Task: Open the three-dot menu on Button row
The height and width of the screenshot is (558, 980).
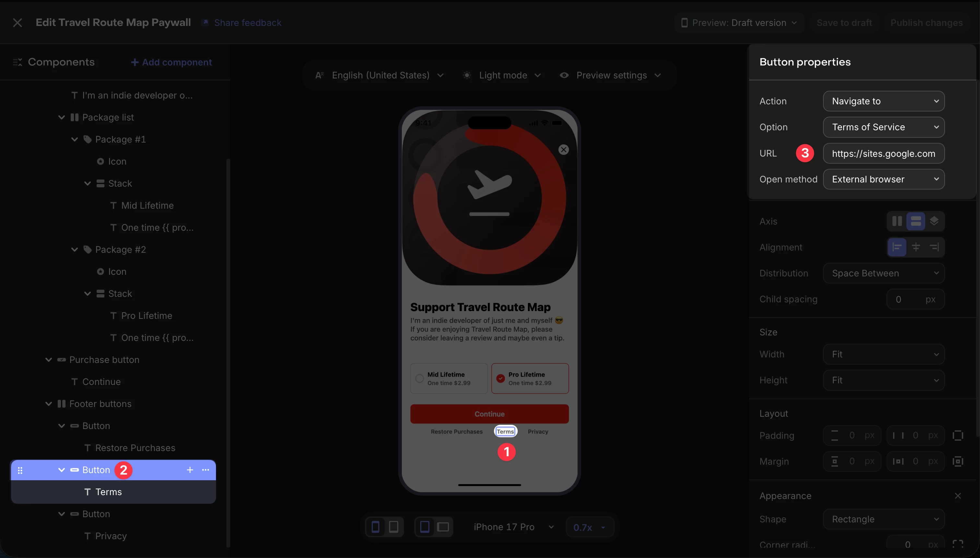Action: (206, 470)
